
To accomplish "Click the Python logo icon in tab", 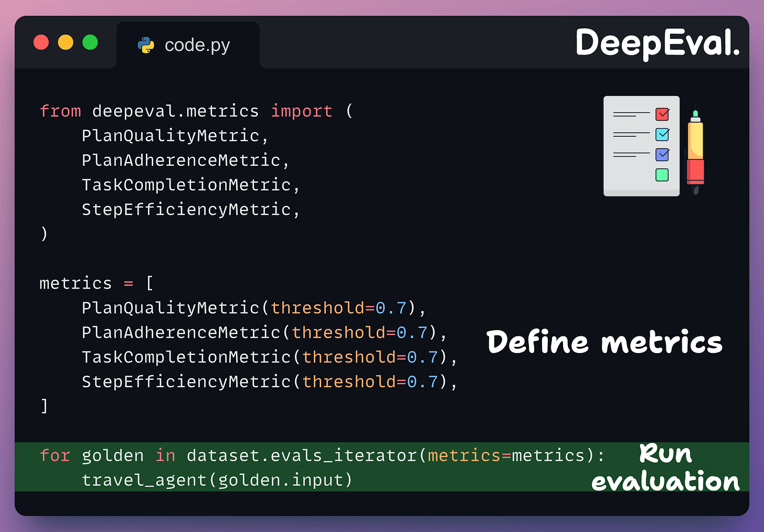I will [146, 45].
